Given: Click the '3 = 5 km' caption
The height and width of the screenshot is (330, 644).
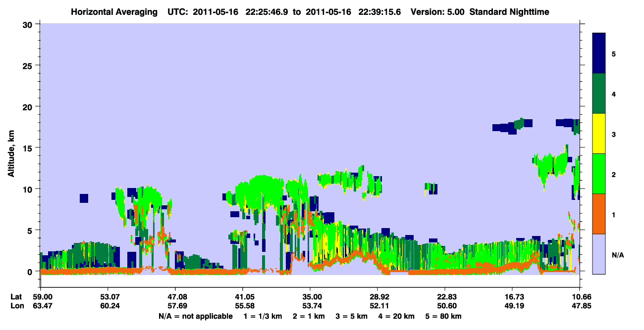Looking at the screenshot, I should pyautogui.click(x=351, y=316).
